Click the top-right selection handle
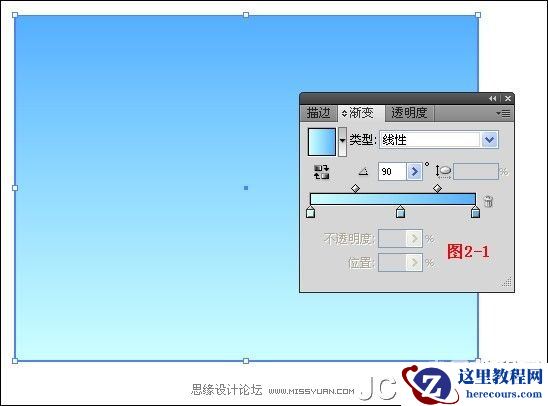The width and height of the screenshot is (548, 406). 478,15
